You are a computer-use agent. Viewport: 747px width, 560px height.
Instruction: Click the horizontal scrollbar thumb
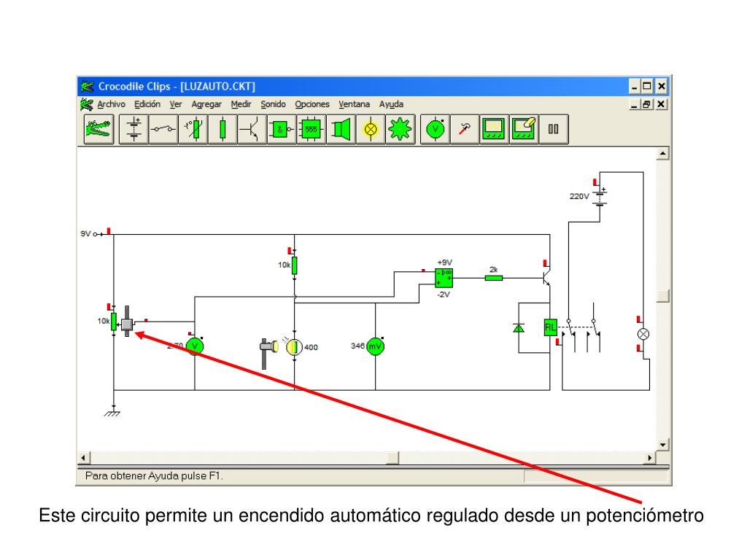coord(392,458)
